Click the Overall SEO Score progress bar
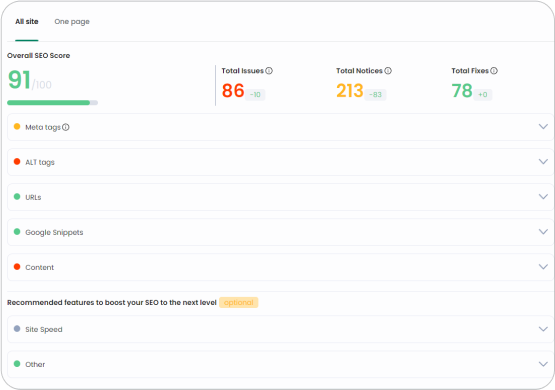This screenshot has height=390, width=555. pyautogui.click(x=52, y=103)
